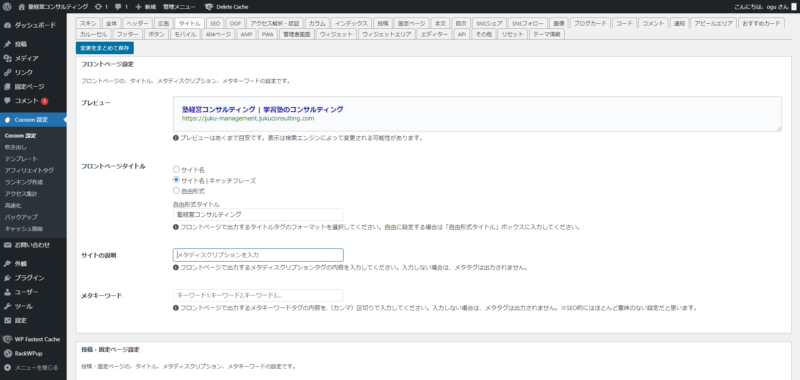Switch to the スキン tab
The width and height of the screenshot is (800, 380).
[x=88, y=23]
